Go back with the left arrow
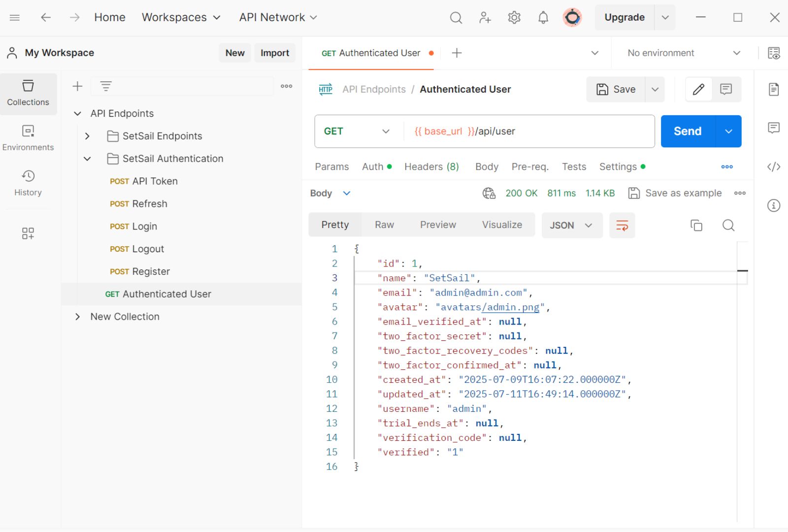Screen dimensions: 788x532 pyautogui.click(x=46, y=18)
